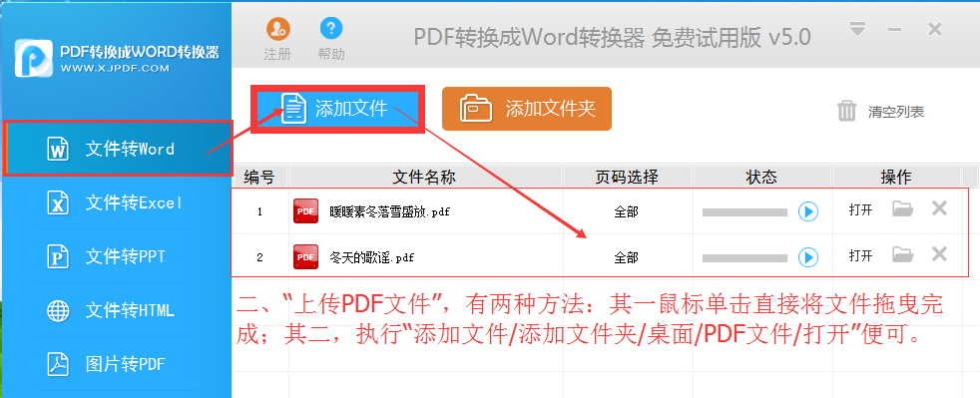Remove 冬天的歌谣.pdf with the X icon
Image resolution: width=980 pixels, height=398 pixels.
[939, 253]
